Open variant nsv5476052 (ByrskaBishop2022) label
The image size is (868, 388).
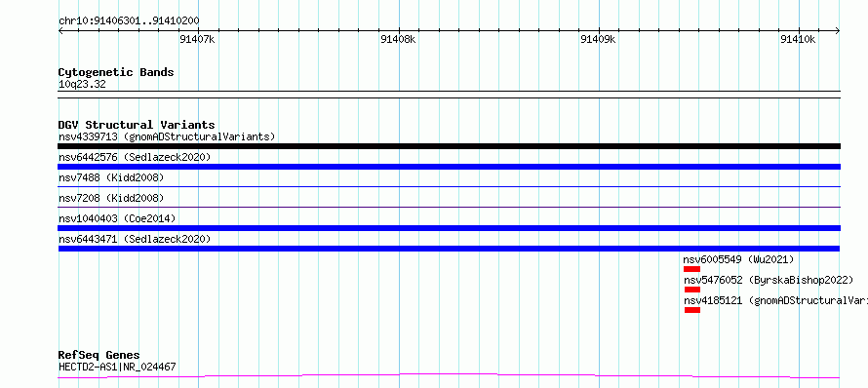769,280
